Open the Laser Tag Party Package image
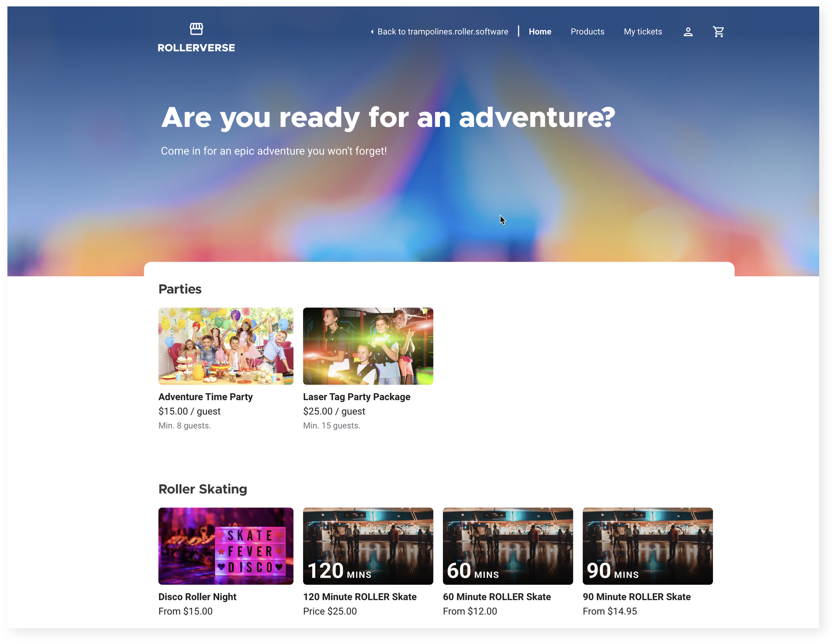 point(368,346)
